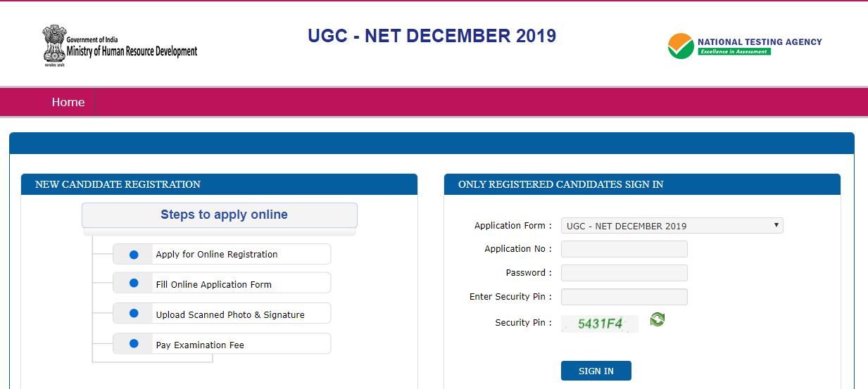Focus the Application No input field
The width and height of the screenshot is (868, 389).
624,249
